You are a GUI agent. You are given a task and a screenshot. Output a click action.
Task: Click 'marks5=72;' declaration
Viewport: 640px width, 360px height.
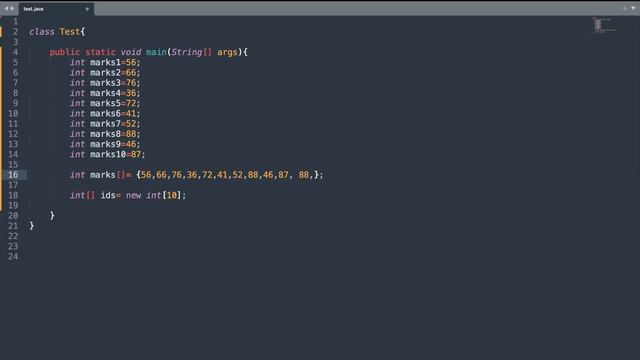click(x=115, y=103)
